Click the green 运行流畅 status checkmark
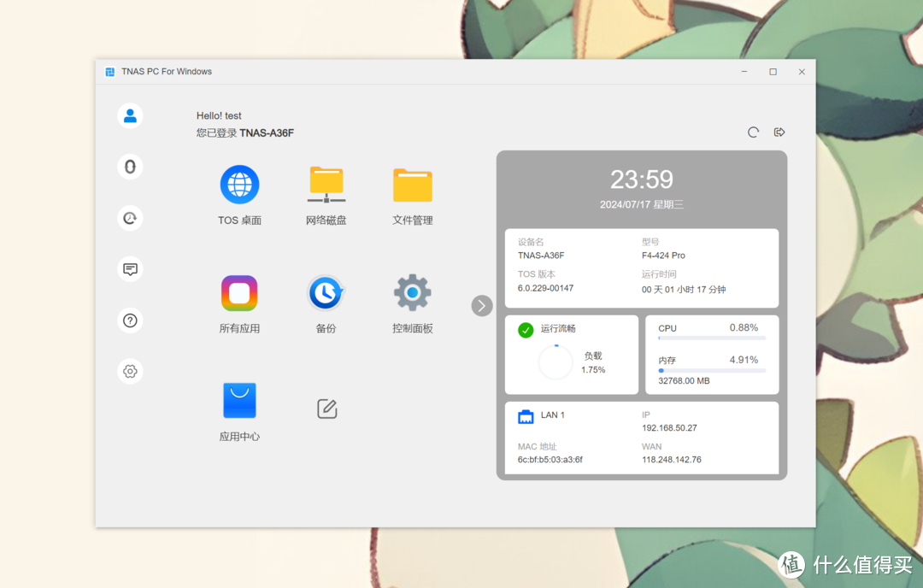This screenshot has height=588, width=923. [x=526, y=330]
